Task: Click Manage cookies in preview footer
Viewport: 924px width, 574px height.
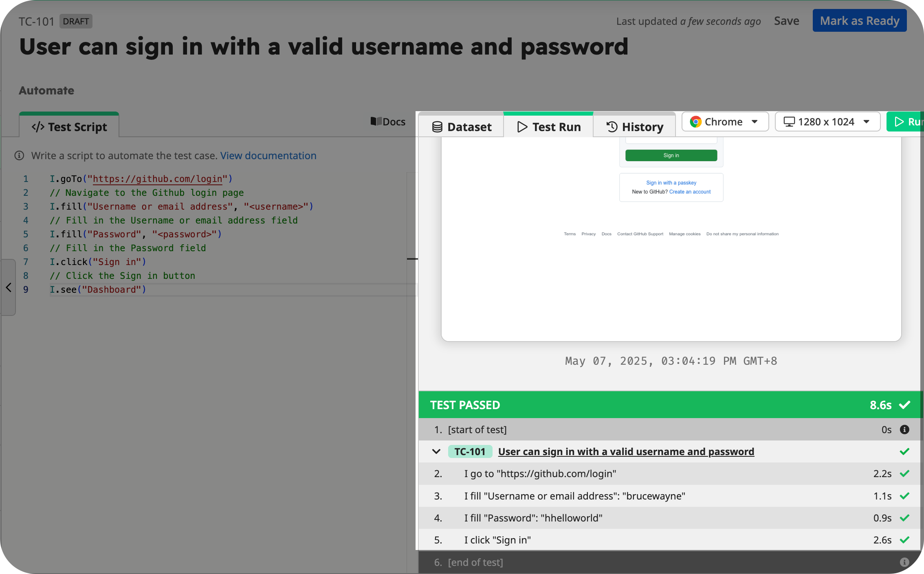Action: click(x=684, y=234)
